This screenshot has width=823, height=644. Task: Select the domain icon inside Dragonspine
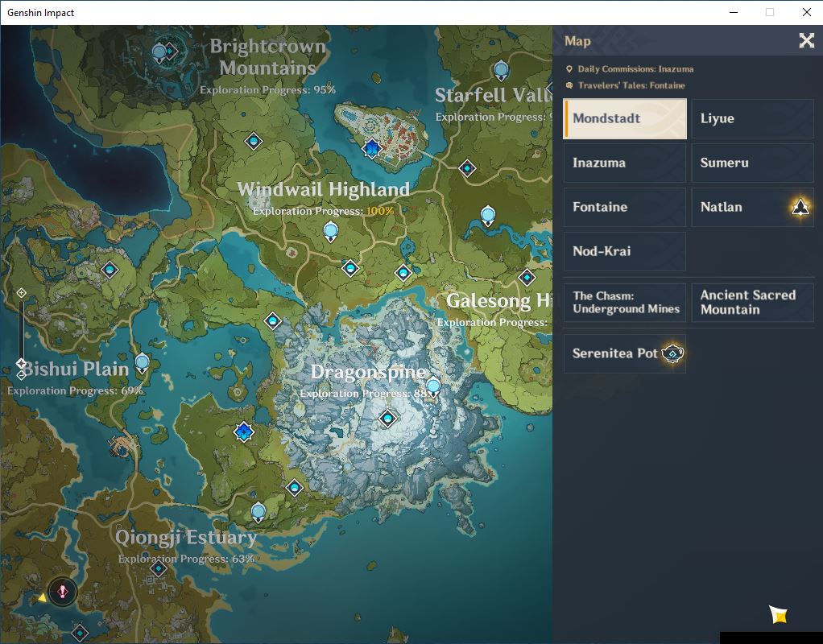click(388, 419)
